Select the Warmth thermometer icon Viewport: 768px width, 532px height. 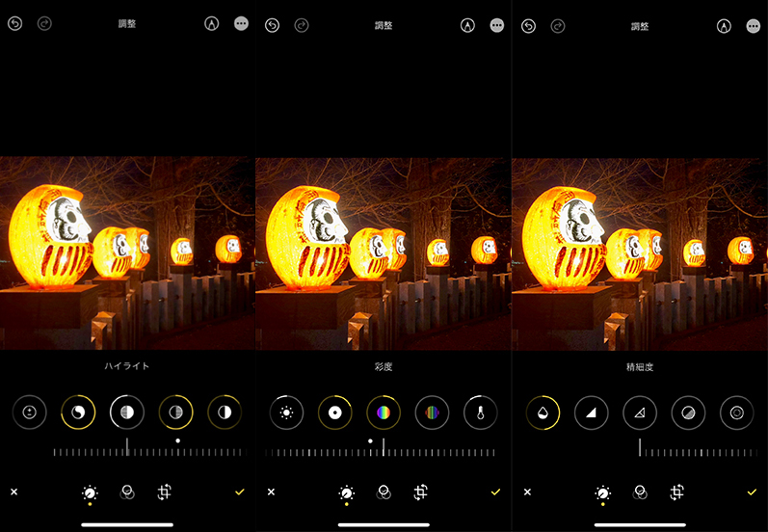pyautogui.click(x=481, y=412)
